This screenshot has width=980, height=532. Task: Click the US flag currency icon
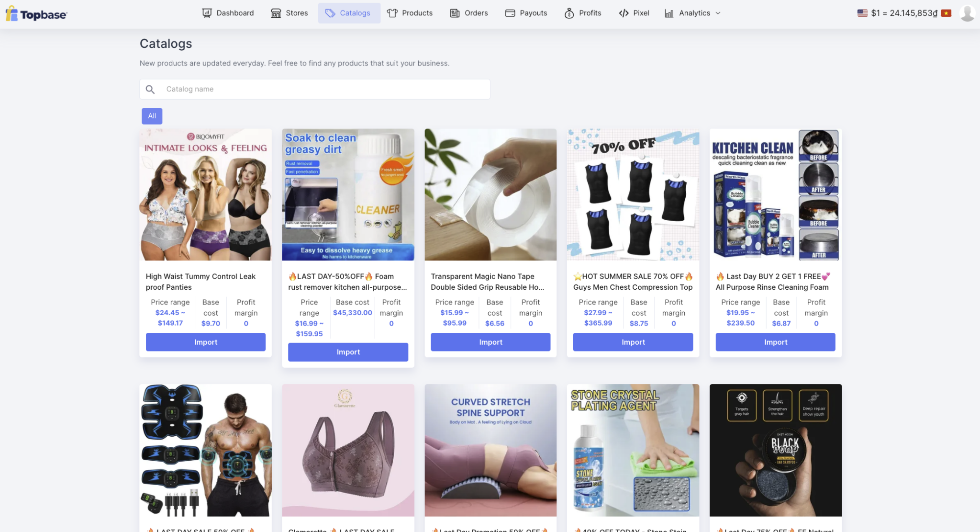(862, 13)
